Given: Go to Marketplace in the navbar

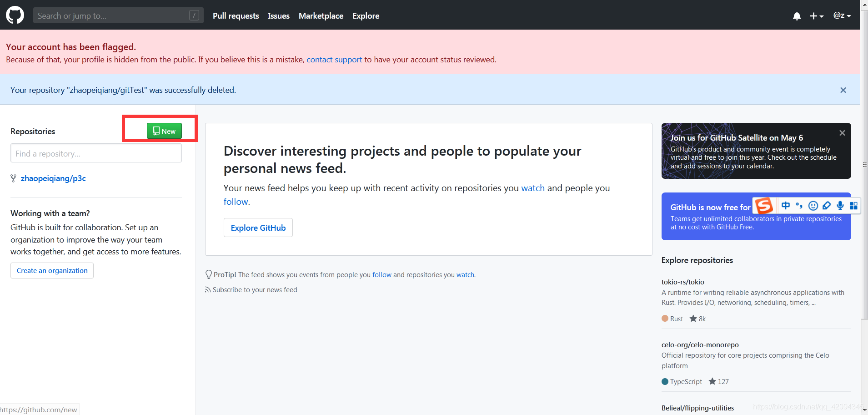Looking at the screenshot, I should click(321, 16).
